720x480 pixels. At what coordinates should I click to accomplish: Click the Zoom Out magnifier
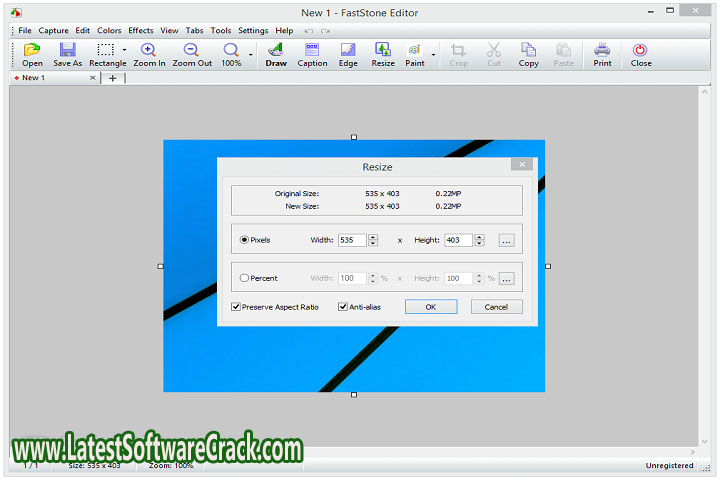tap(192, 55)
